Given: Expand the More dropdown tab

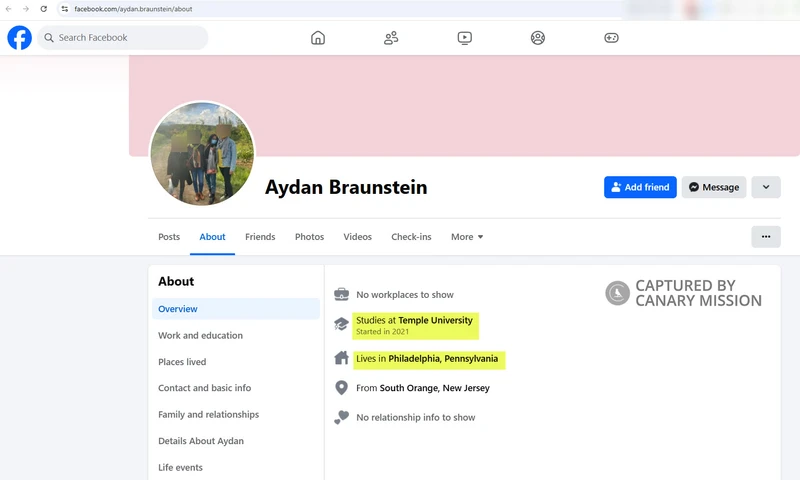Looking at the screenshot, I should (467, 237).
